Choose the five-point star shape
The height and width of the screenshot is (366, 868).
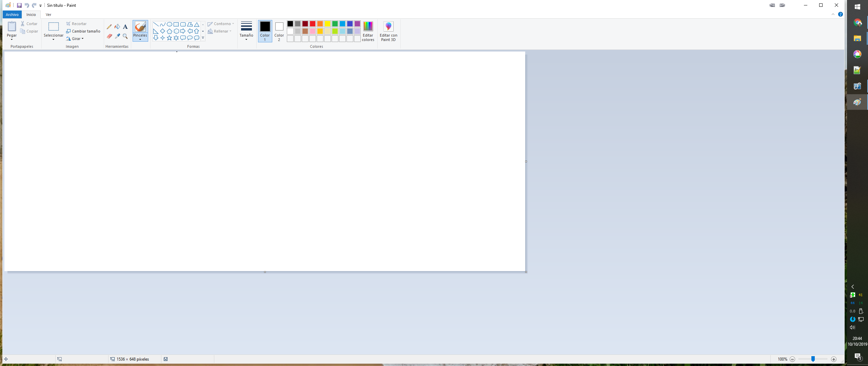(x=169, y=38)
